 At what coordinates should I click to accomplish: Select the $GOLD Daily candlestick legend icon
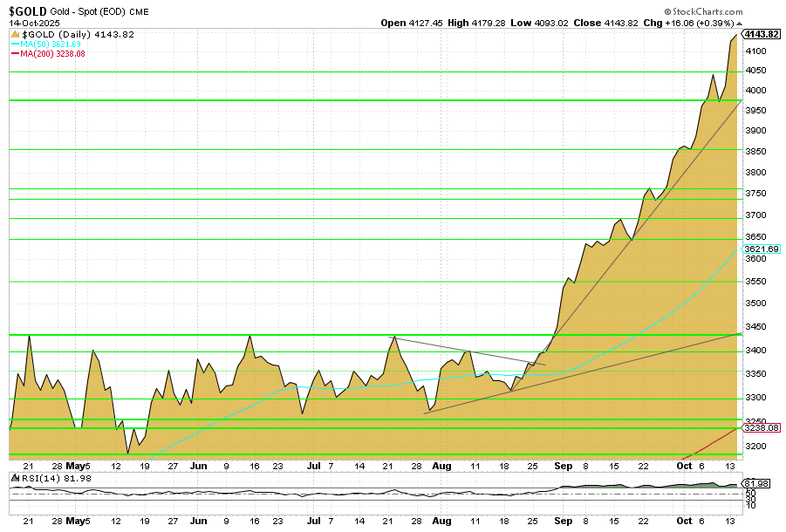[x=14, y=36]
